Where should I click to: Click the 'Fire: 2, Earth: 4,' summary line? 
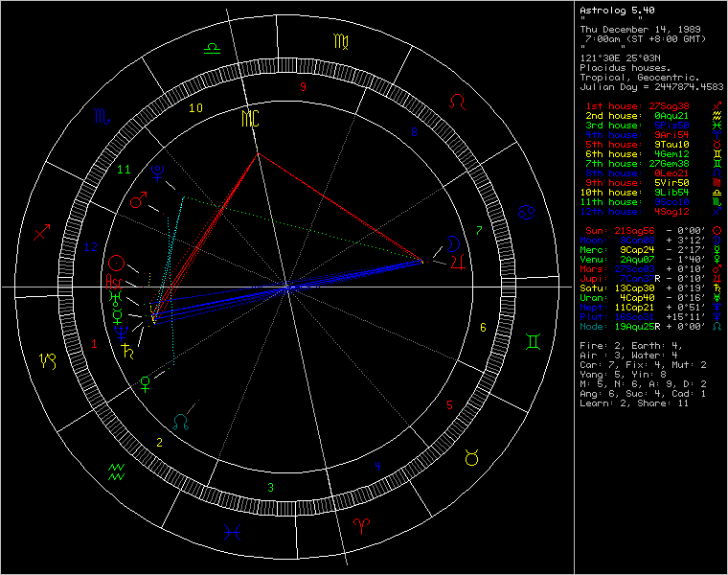click(631, 346)
